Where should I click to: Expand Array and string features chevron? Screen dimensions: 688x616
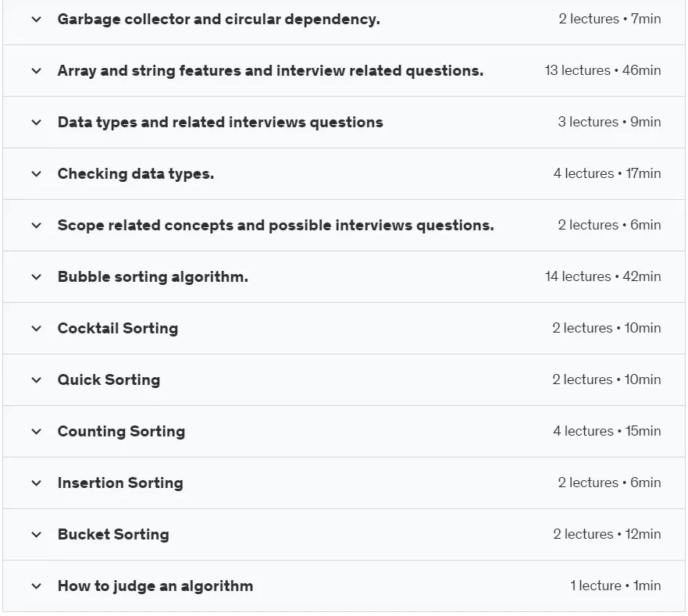point(37,70)
